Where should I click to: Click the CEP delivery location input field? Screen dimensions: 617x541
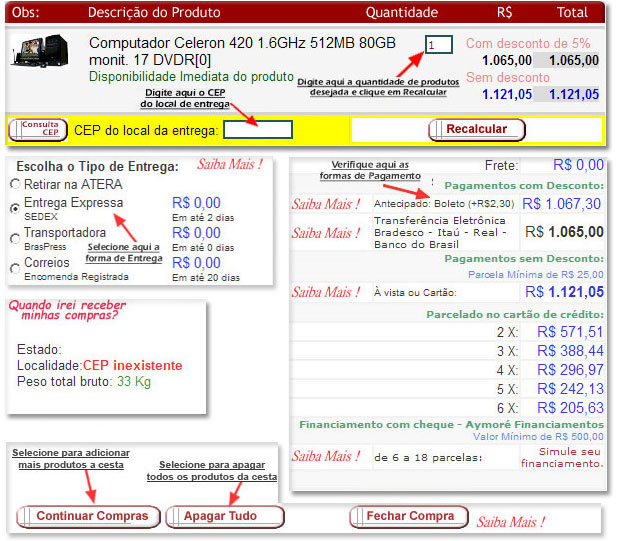pyautogui.click(x=257, y=130)
